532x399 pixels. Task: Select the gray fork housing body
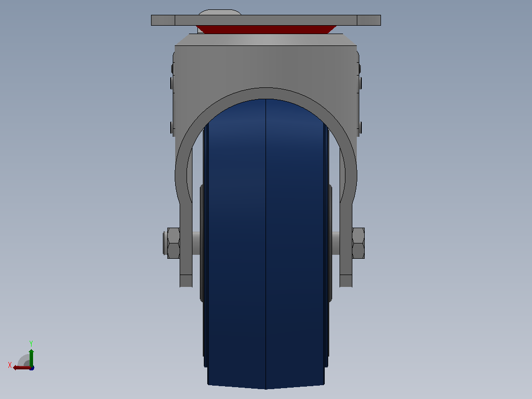pyautogui.click(x=266, y=66)
